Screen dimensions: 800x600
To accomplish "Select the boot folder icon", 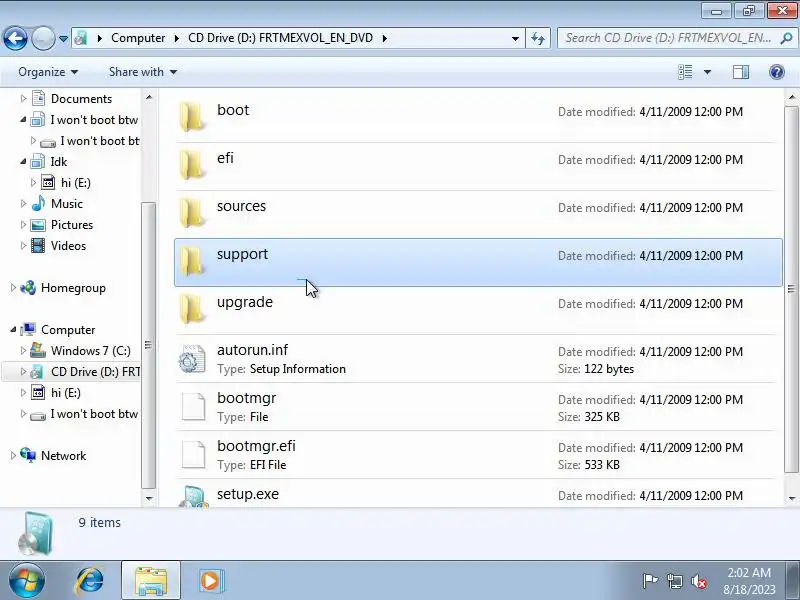I will pos(192,116).
